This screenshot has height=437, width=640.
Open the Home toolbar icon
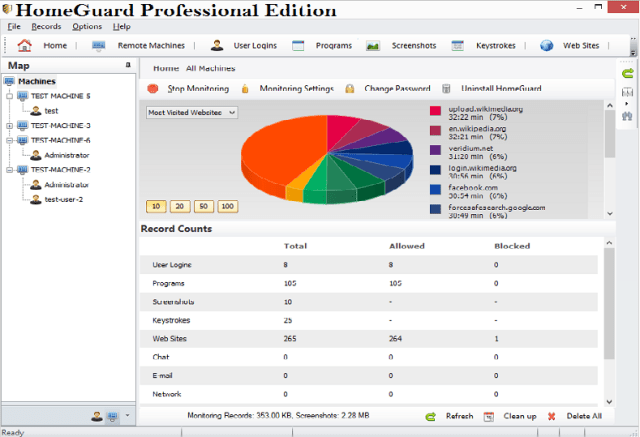coord(24,45)
